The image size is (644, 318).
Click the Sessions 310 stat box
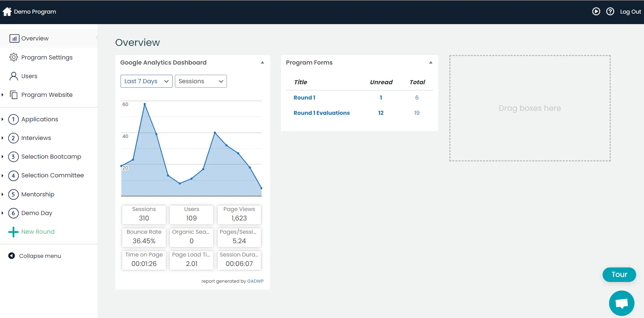pyautogui.click(x=144, y=214)
